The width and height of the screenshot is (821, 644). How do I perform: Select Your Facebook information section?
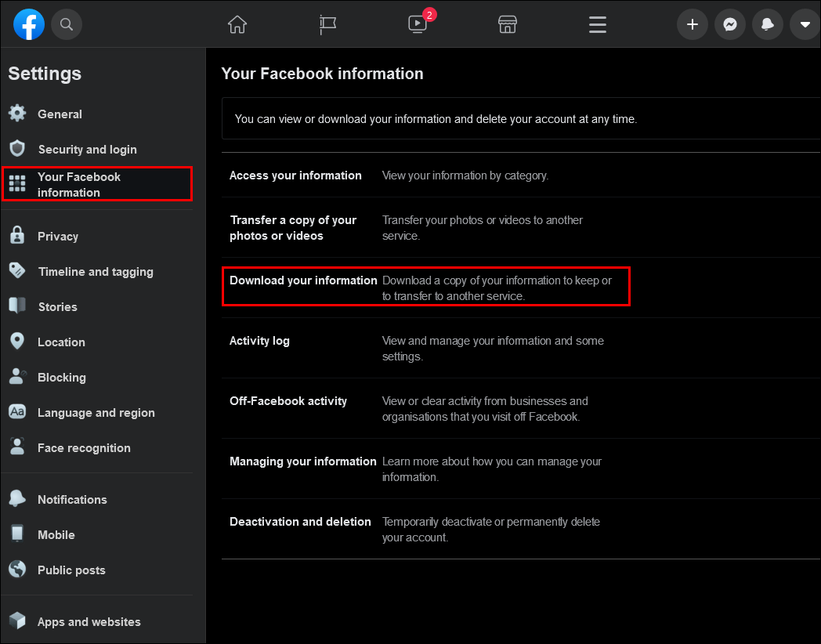[97, 184]
